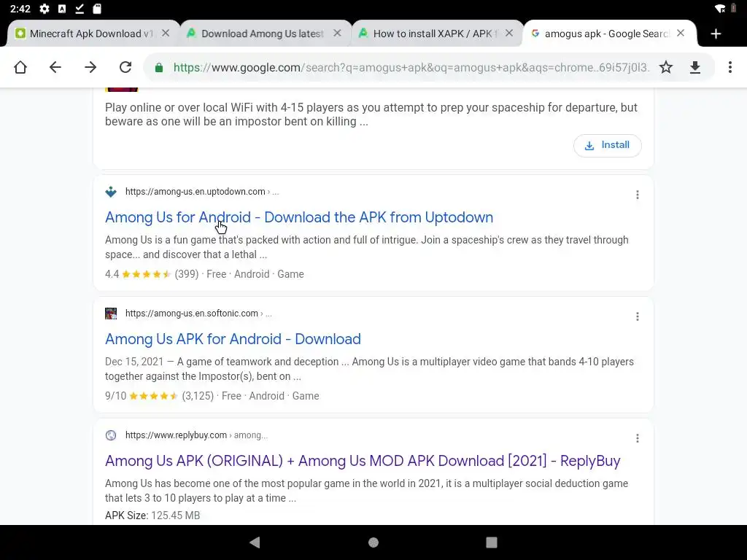Go forward with the forward arrow

90,67
